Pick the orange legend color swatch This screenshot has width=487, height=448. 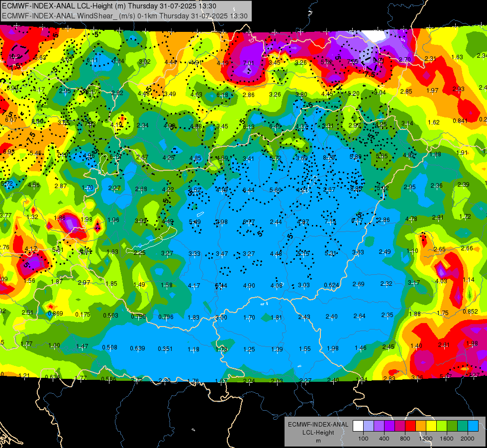(421, 426)
